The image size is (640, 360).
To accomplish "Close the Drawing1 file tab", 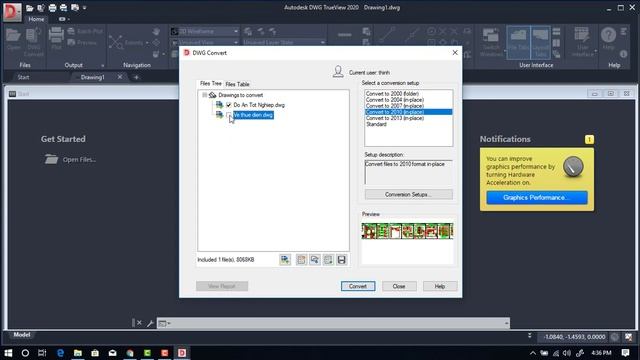I will (120, 77).
